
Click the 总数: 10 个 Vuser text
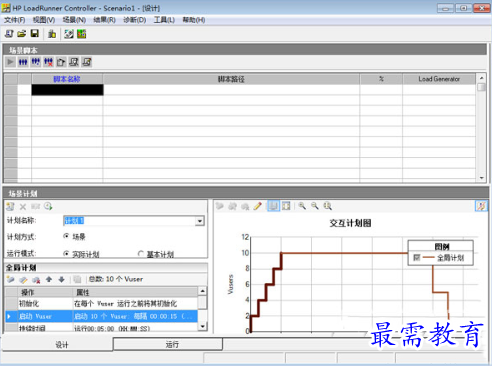116,279
